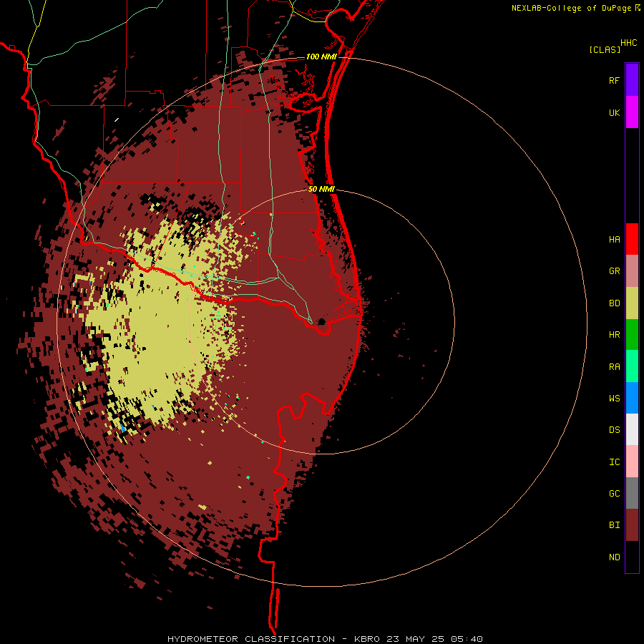Click the BI legend label

click(x=615, y=525)
